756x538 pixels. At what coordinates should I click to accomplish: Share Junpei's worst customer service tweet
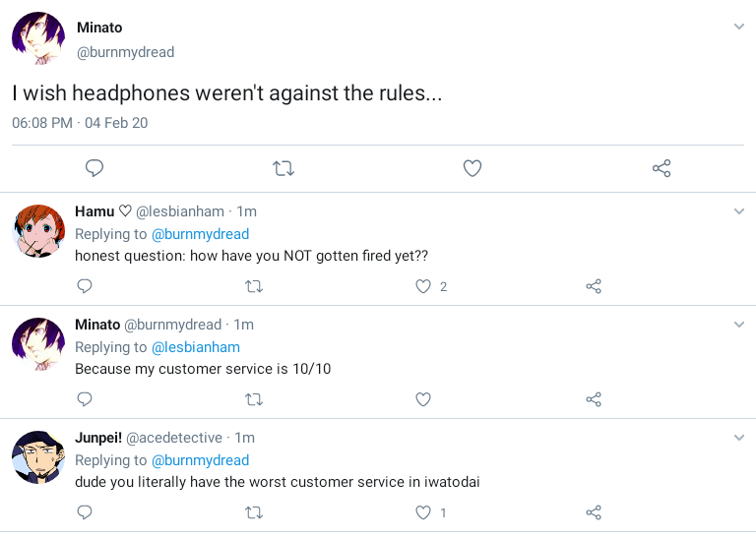point(594,512)
